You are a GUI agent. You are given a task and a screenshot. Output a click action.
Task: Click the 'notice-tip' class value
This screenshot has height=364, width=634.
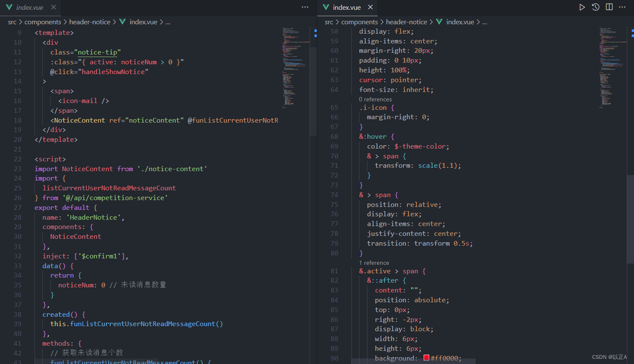98,52
